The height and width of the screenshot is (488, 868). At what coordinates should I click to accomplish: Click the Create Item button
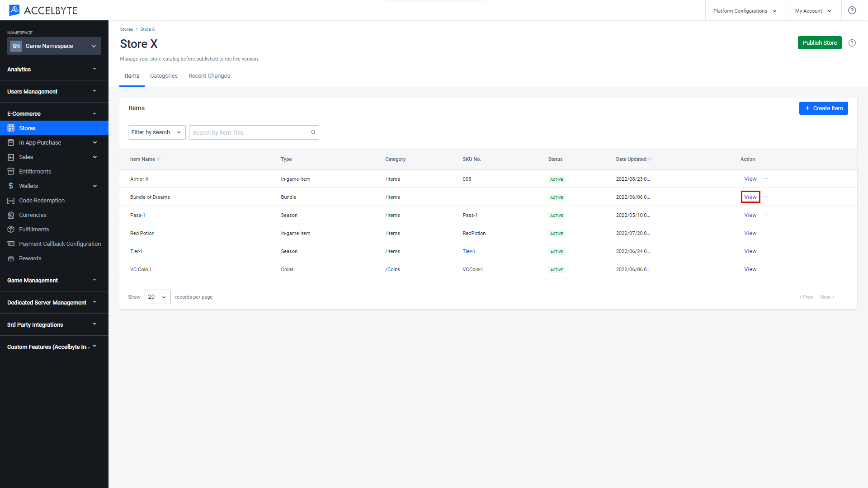pos(824,108)
